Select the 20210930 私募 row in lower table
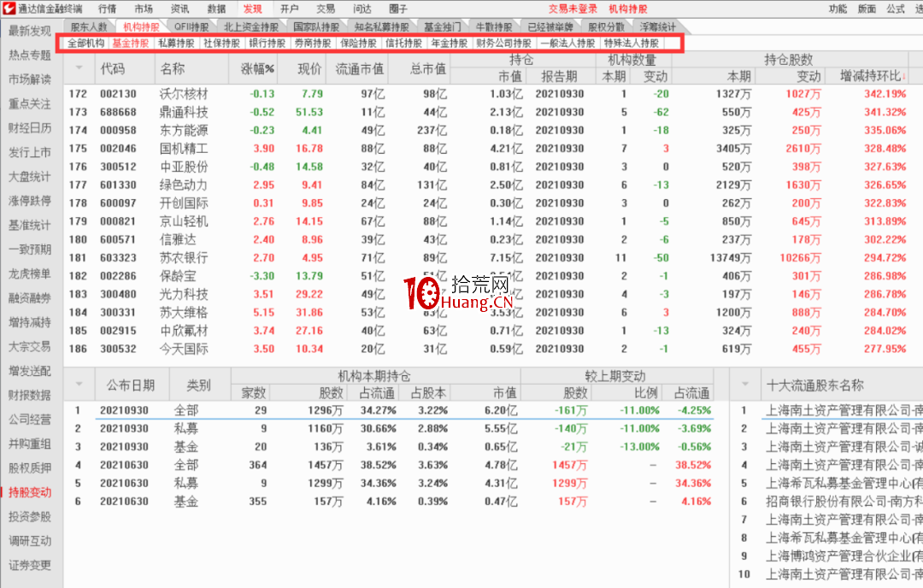 point(389,428)
